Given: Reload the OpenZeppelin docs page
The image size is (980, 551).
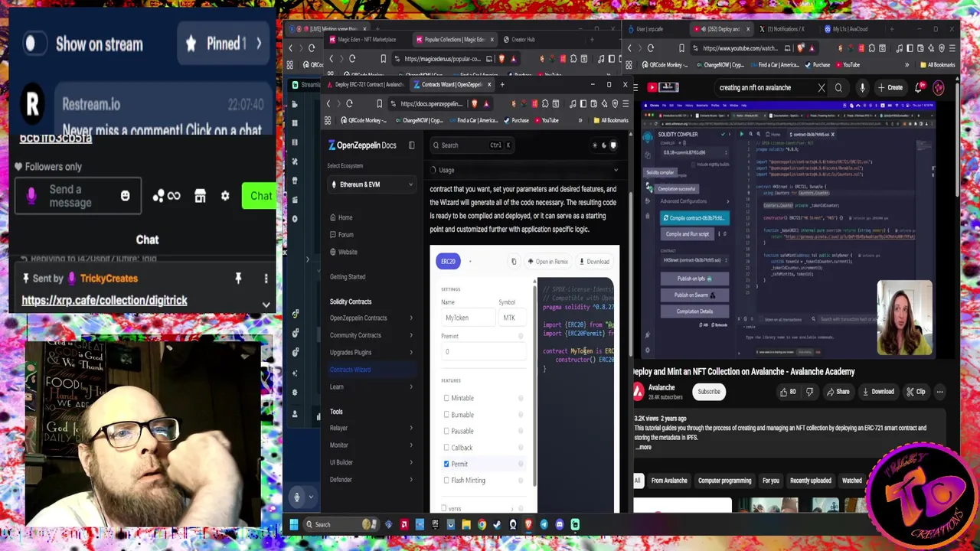Looking at the screenshot, I should [x=349, y=104].
